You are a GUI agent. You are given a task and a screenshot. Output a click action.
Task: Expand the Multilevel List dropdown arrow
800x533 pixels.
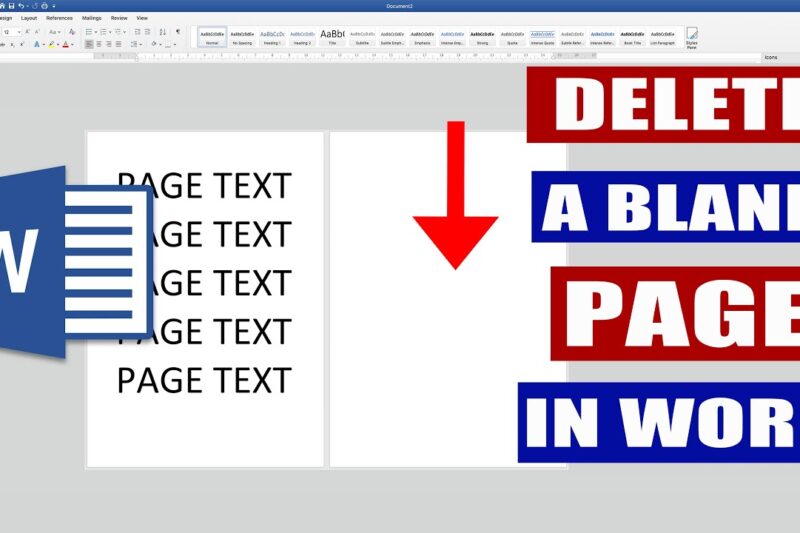(x=124, y=32)
